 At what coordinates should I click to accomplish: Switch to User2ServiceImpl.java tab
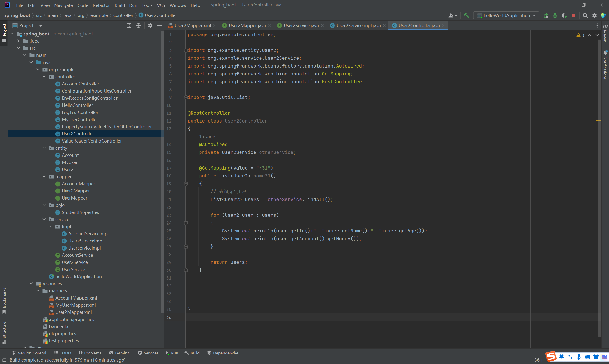tap(358, 25)
